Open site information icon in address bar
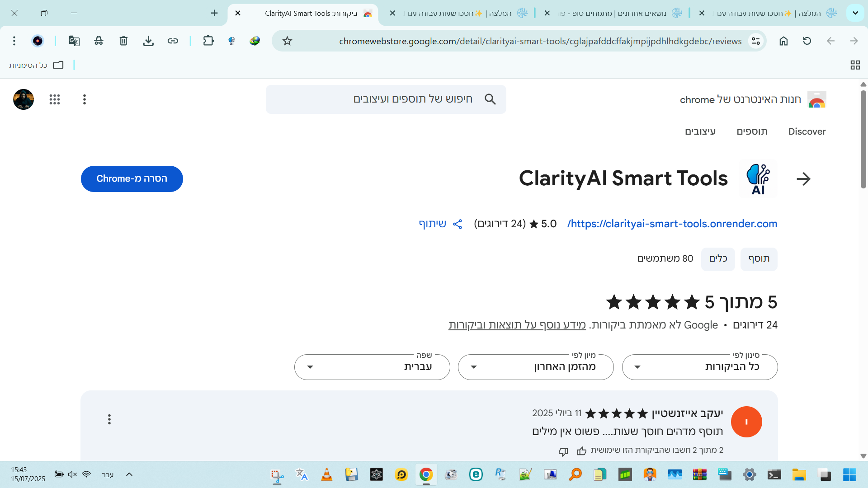Screen dimensions: 868x488 tap(755, 41)
